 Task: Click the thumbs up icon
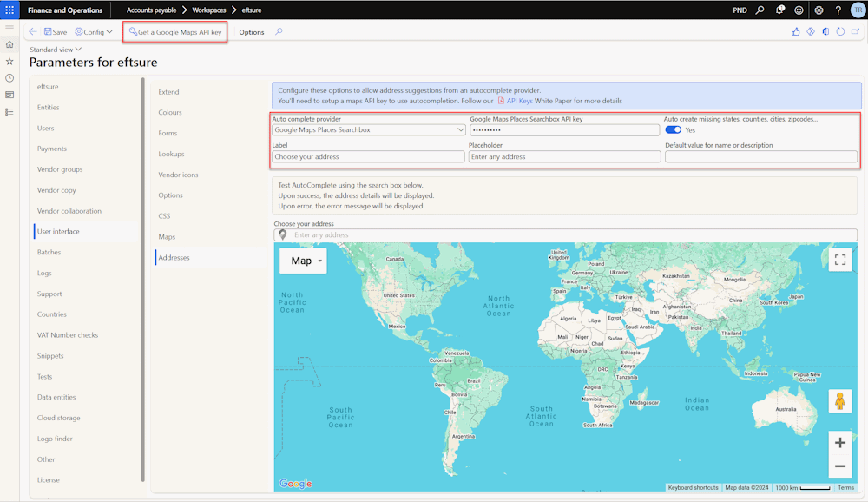click(x=795, y=31)
